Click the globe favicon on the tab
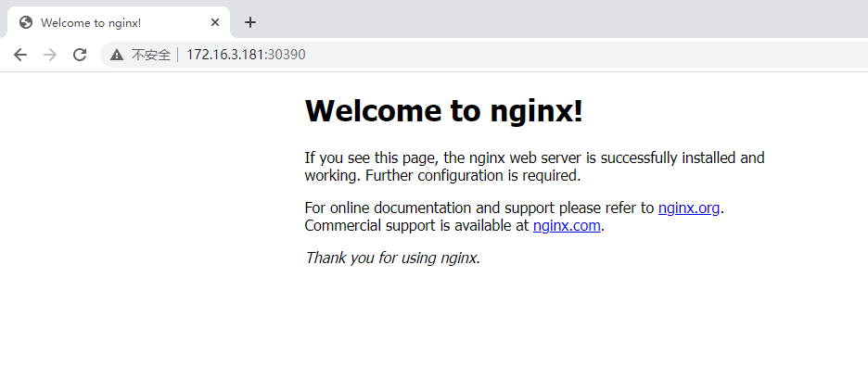The height and width of the screenshot is (378, 868). click(x=26, y=22)
